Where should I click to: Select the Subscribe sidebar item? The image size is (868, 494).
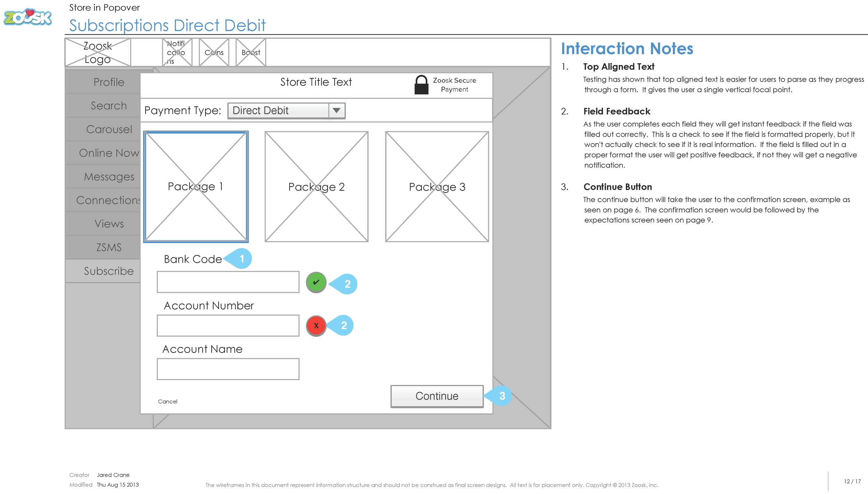pos(109,271)
